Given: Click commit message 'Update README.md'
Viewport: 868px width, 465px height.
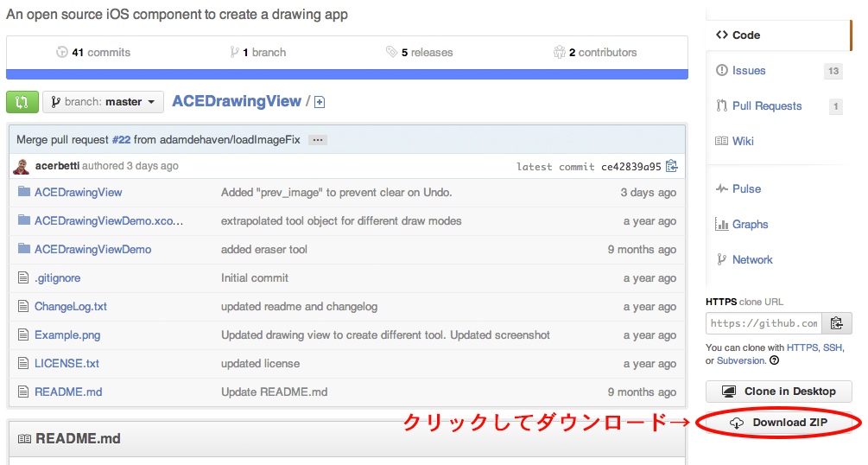Looking at the screenshot, I should (274, 392).
